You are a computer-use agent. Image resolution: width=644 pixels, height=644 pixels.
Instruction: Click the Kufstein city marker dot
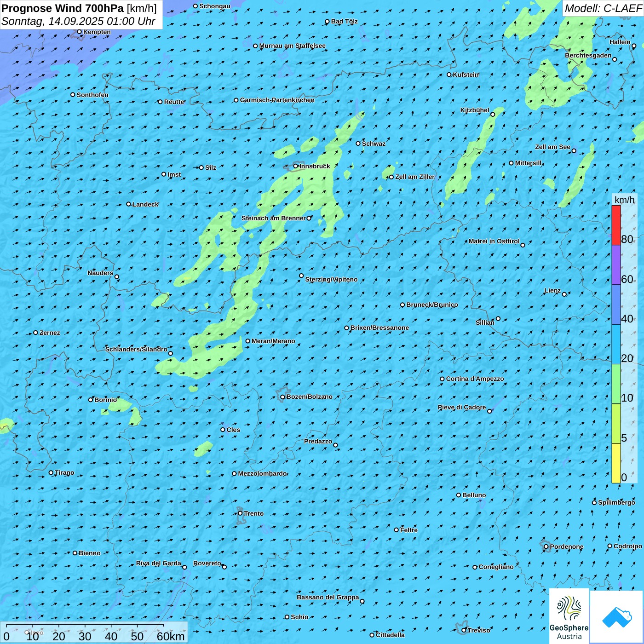[449, 75]
